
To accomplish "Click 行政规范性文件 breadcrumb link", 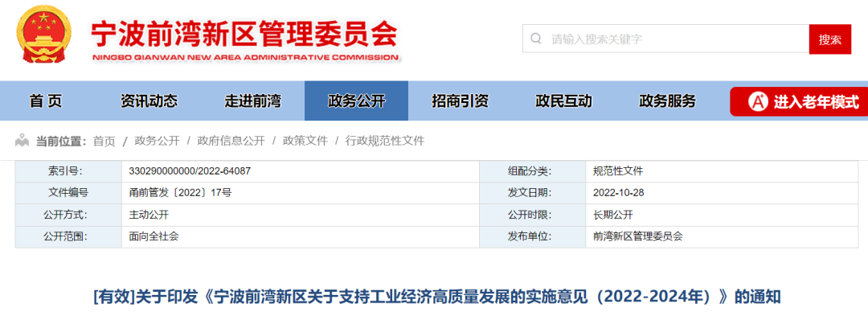I will coord(385,142).
